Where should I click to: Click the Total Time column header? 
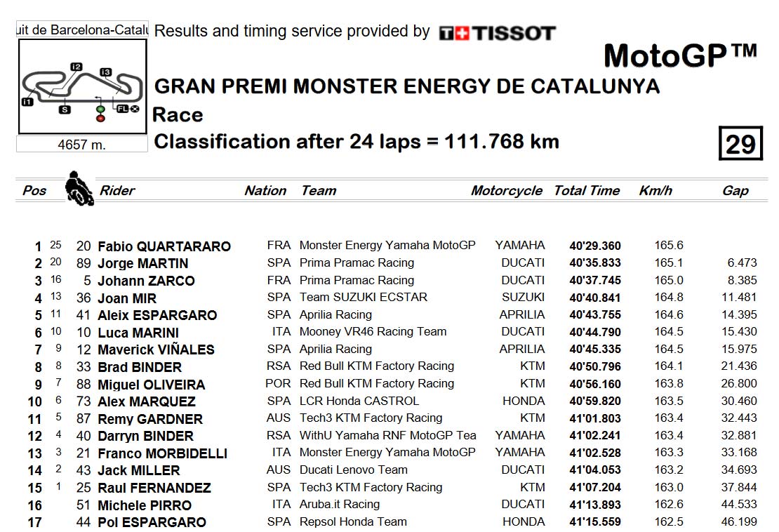587,190
